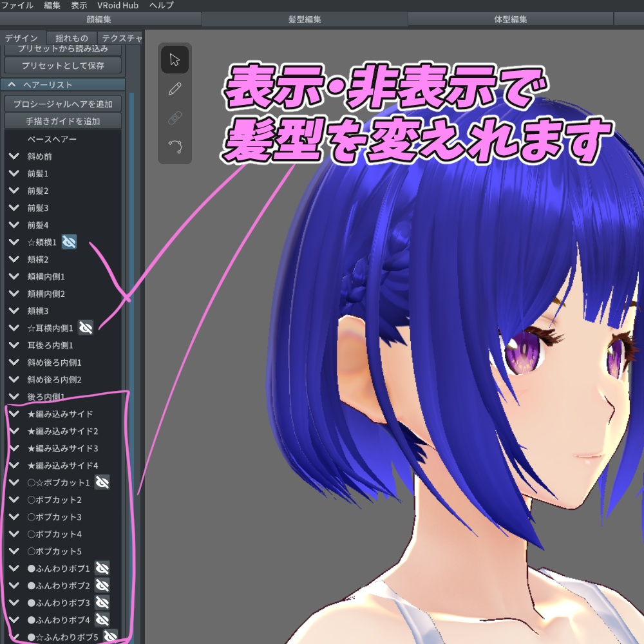This screenshot has width=644, height=644.
Task: Select the bandage-shaped correction brush tool
Action: (174, 117)
